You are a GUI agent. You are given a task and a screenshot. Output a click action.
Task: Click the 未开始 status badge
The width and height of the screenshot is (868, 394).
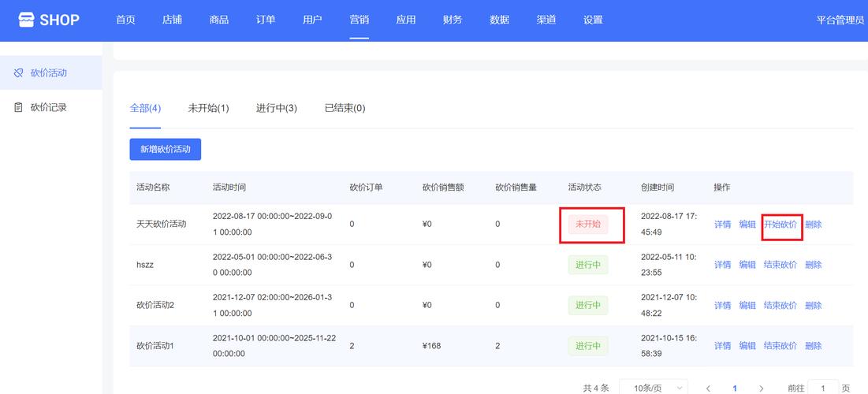coord(588,225)
